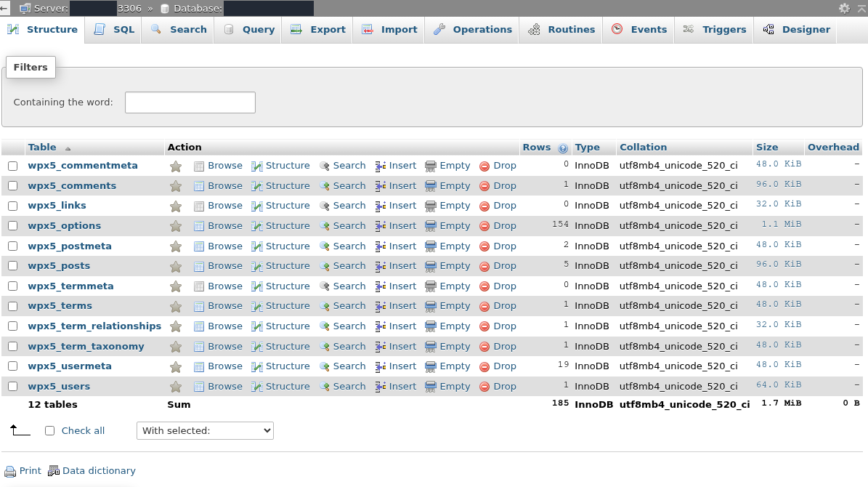Select wpx5_termmeta checkbox
The width and height of the screenshot is (868, 487).
click(13, 286)
